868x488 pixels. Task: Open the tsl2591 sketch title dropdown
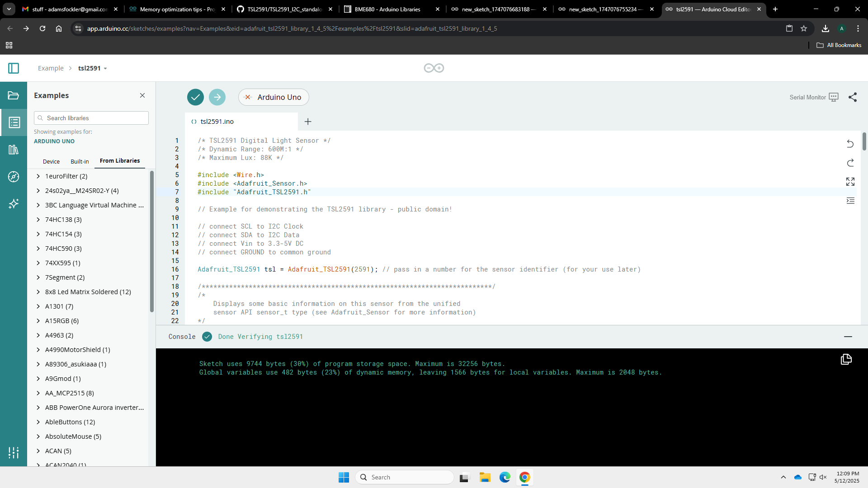[x=93, y=68]
